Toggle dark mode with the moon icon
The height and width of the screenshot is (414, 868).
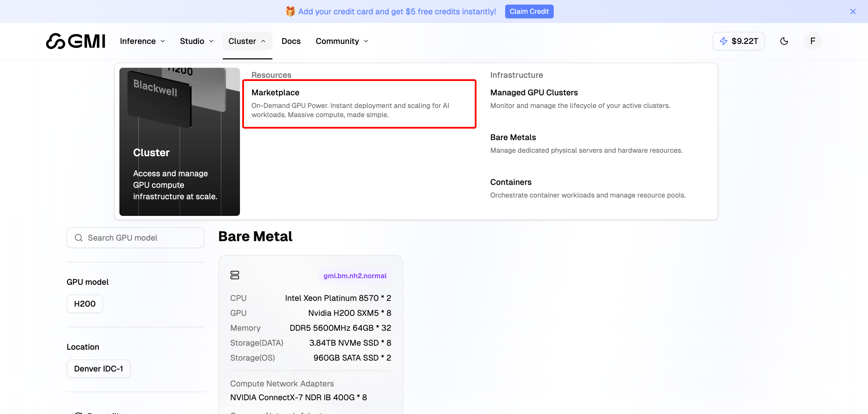[784, 41]
